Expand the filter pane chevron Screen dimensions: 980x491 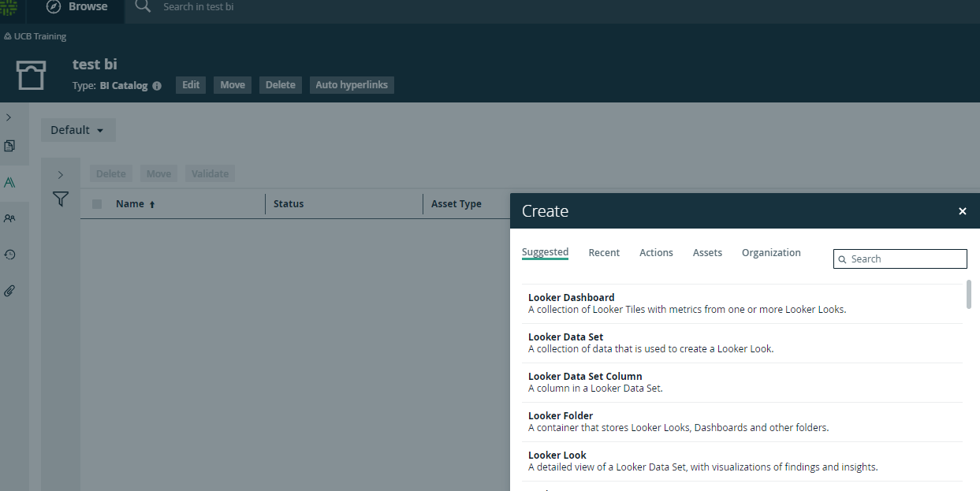[x=61, y=175]
